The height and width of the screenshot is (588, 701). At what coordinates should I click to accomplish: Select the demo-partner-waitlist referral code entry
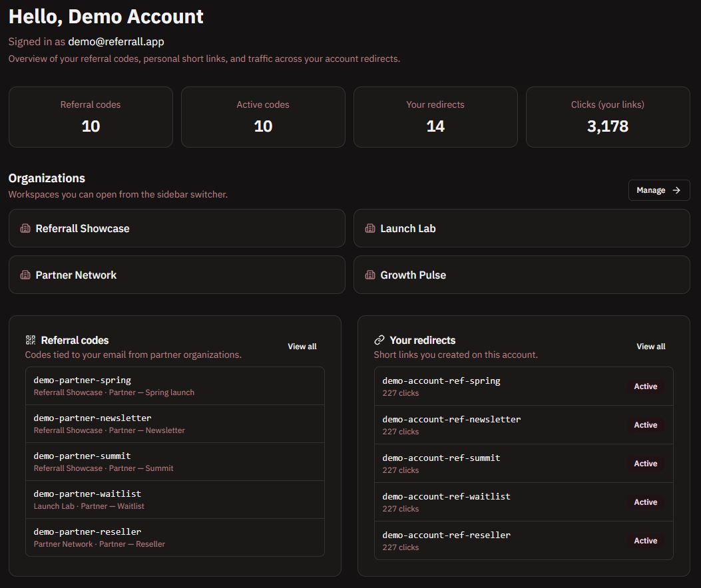click(174, 499)
